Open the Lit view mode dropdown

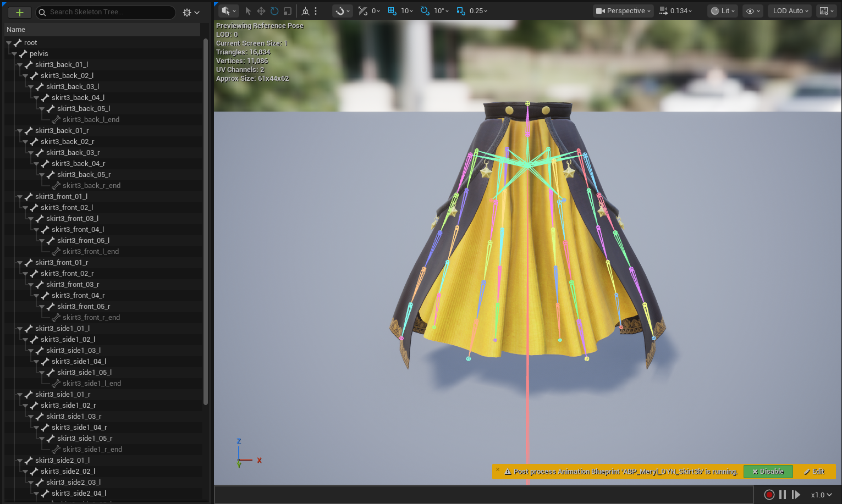point(723,11)
